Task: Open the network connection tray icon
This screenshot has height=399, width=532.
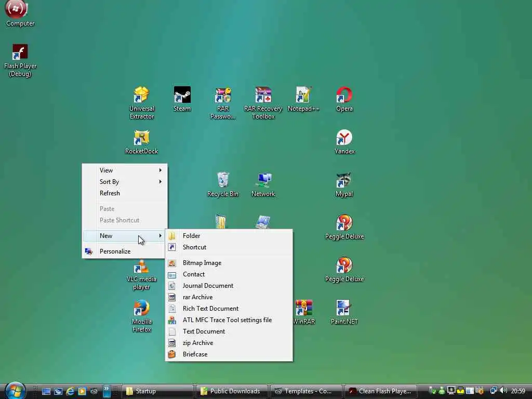Action: click(494, 391)
